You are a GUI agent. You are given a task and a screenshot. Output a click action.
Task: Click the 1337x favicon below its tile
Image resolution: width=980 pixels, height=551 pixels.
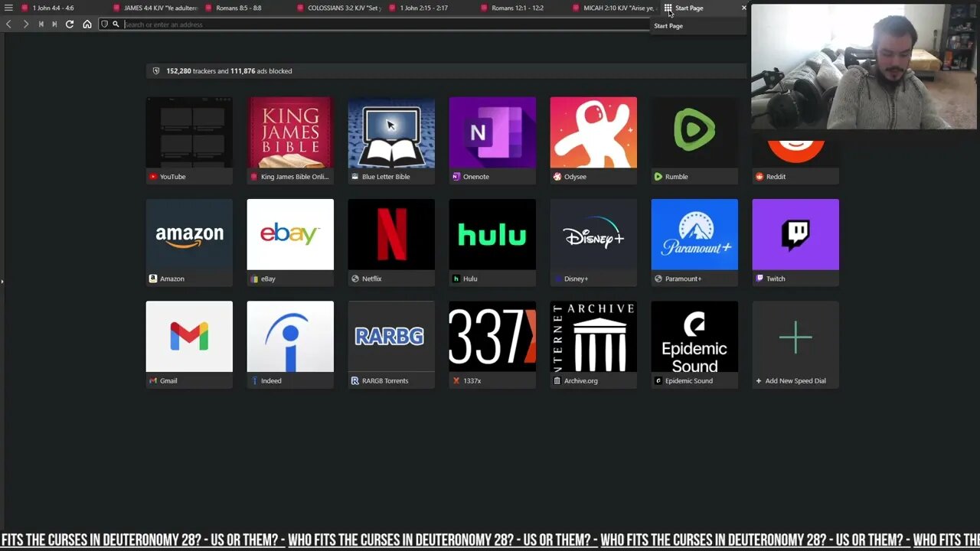456,381
